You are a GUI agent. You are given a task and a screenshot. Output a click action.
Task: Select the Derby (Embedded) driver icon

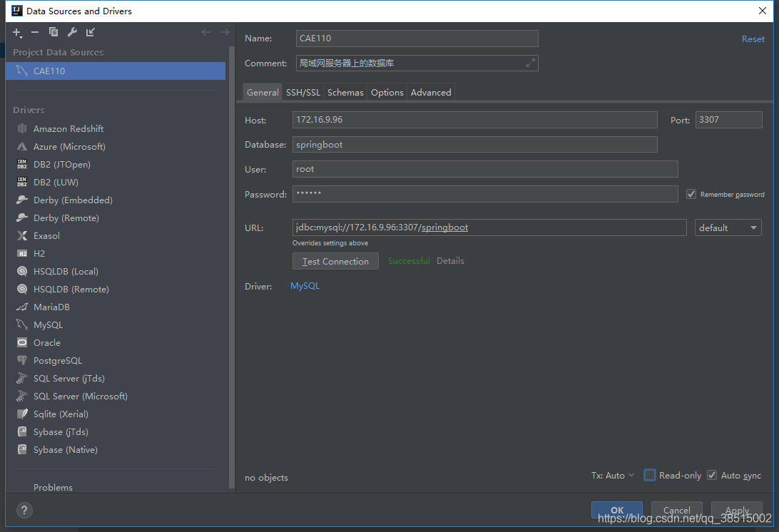pos(22,200)
